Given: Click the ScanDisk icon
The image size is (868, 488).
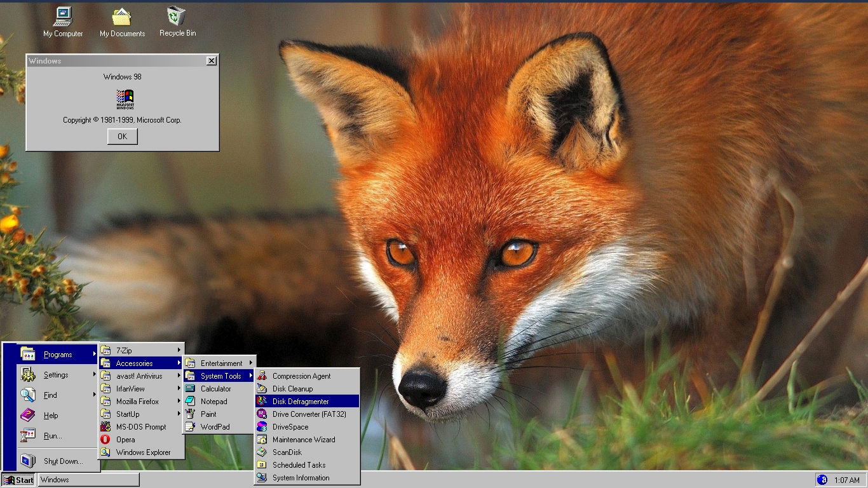Looking at the screenshot, I should tap(262, 452).
